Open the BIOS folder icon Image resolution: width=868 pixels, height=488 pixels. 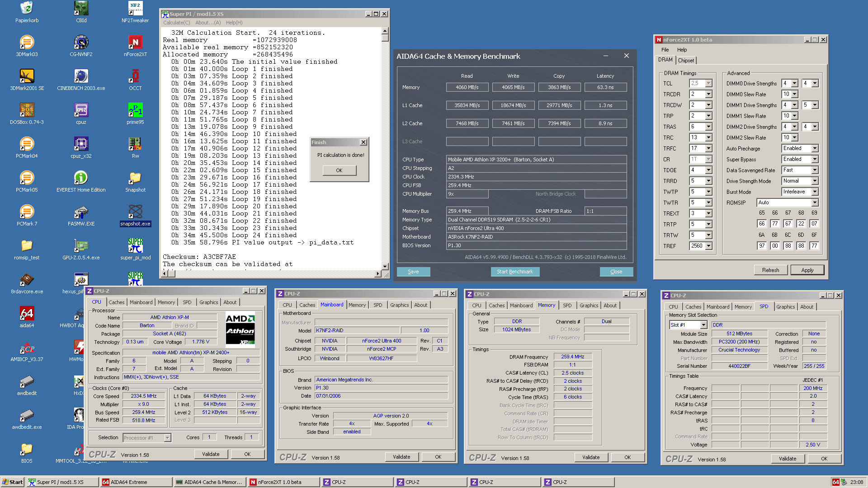tap(27, 452)
